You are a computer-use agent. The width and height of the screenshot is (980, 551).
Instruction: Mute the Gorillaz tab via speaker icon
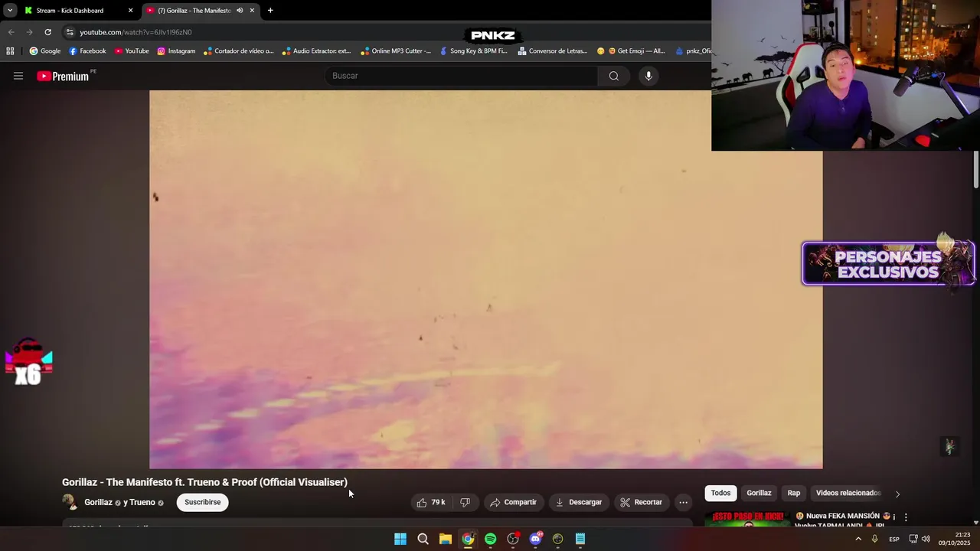click(x=240, y=11)
